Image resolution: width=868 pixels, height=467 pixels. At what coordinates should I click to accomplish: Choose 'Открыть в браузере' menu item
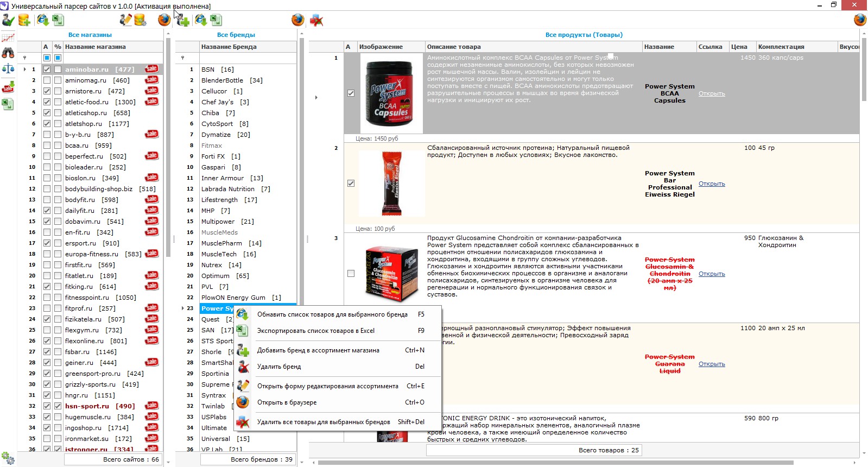click(338, 402)
